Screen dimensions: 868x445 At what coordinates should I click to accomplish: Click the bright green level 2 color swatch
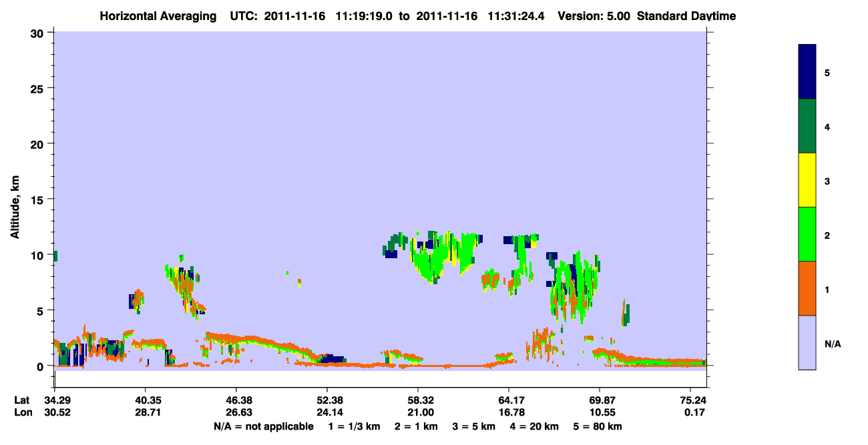(807, 234)
